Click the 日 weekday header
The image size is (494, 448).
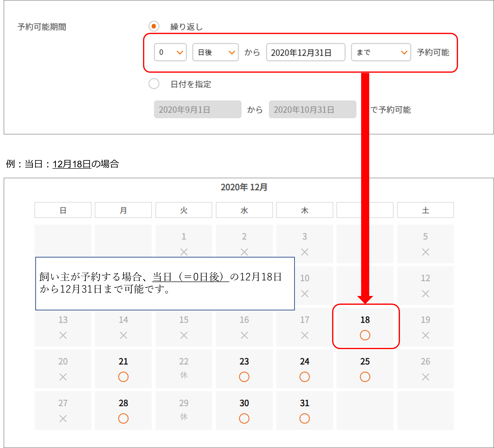click(x=63, y=210)
